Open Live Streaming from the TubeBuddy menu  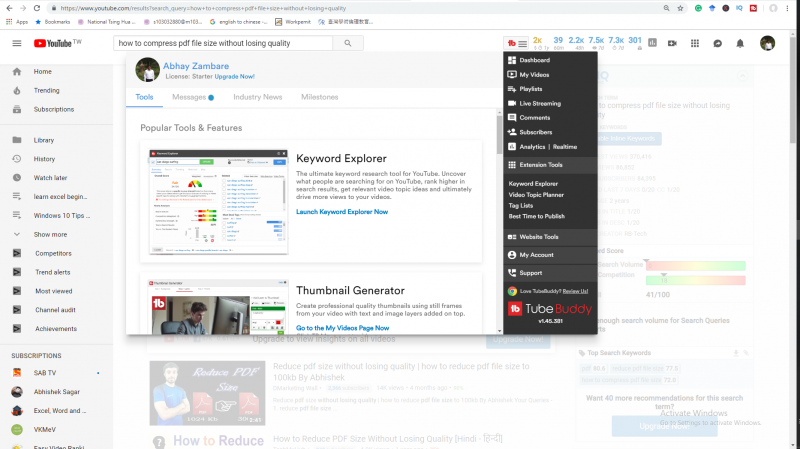[x=539, y=103]
